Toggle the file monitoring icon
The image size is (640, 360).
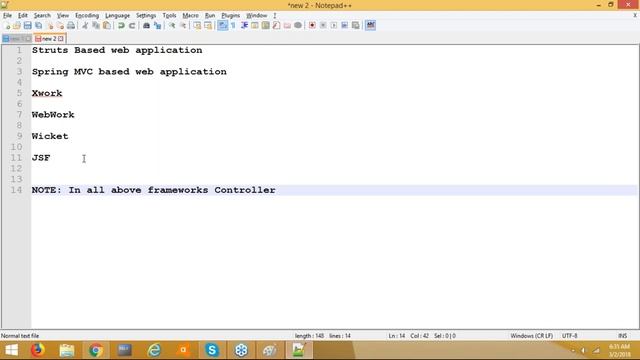point(298,25)
